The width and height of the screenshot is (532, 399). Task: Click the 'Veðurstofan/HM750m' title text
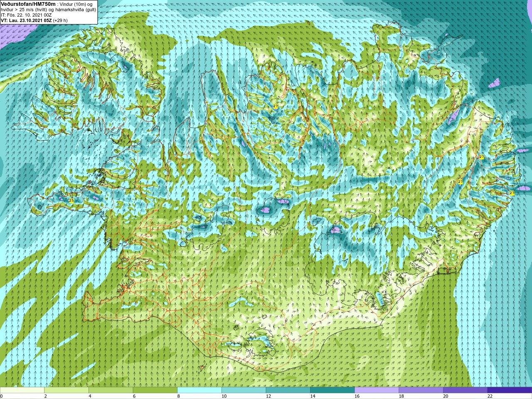(28, 3)
